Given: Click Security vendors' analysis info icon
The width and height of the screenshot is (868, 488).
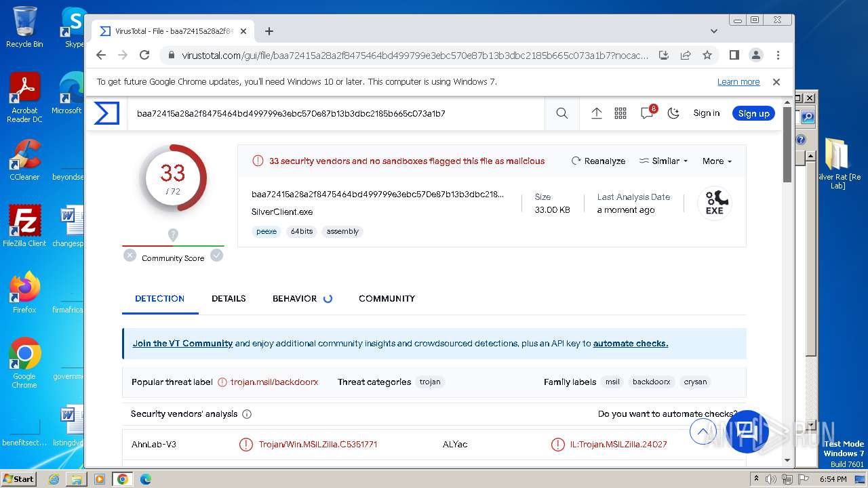Looking at the screenshot, I should (x=247, y=414).
